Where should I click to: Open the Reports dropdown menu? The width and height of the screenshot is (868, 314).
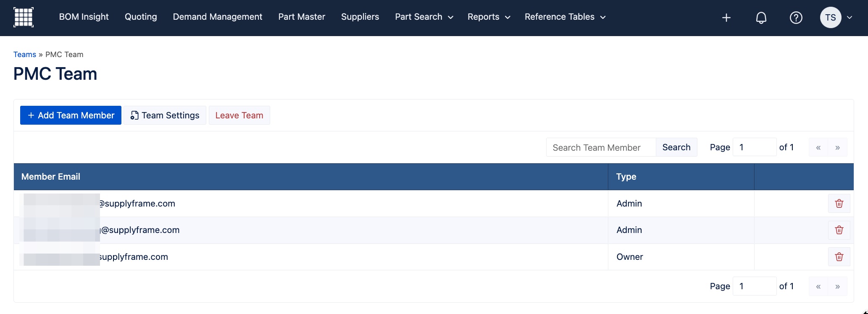(489, 17)
